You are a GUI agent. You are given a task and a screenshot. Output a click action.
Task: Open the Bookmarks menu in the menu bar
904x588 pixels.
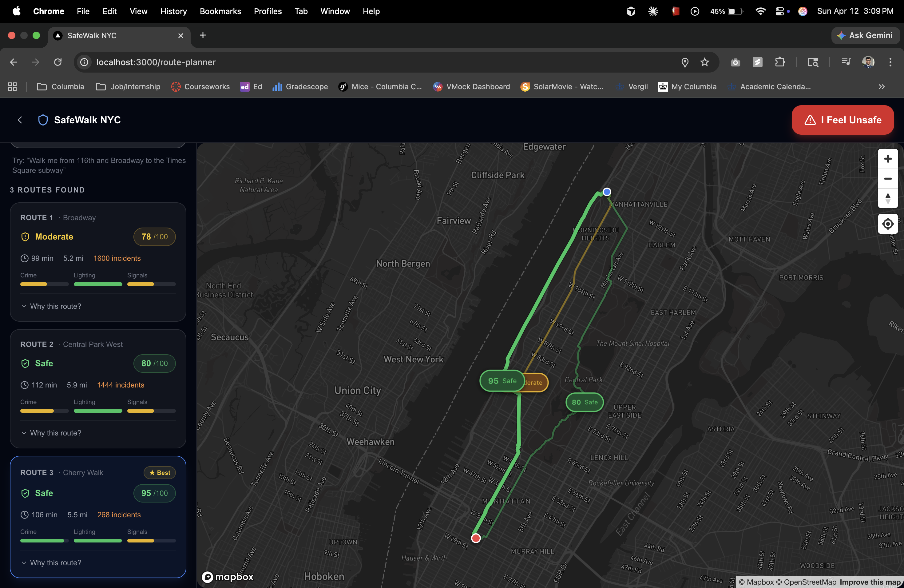point(220,11)
